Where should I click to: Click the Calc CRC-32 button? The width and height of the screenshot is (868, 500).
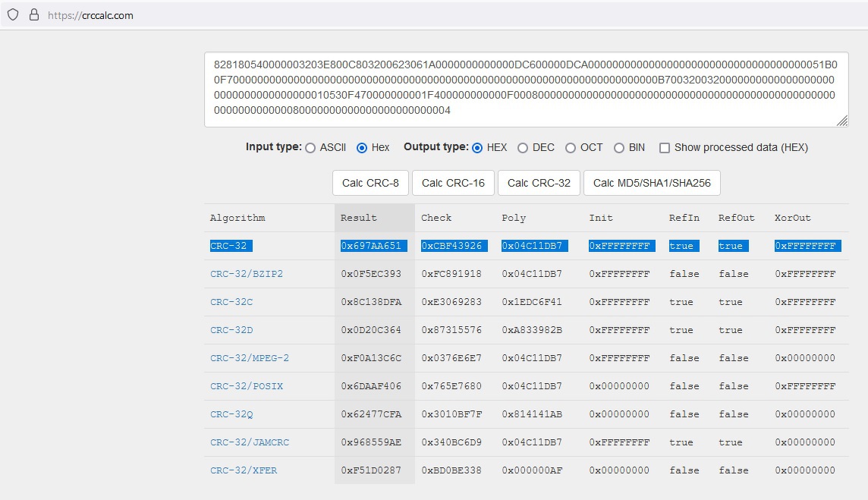539,183
